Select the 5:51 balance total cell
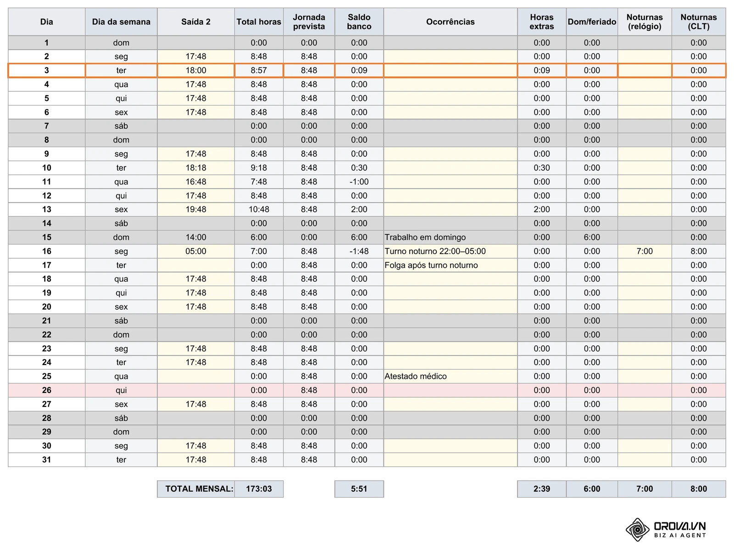This screenshot has height=560, width=734. pyautogui.click(x=359, y=489)
